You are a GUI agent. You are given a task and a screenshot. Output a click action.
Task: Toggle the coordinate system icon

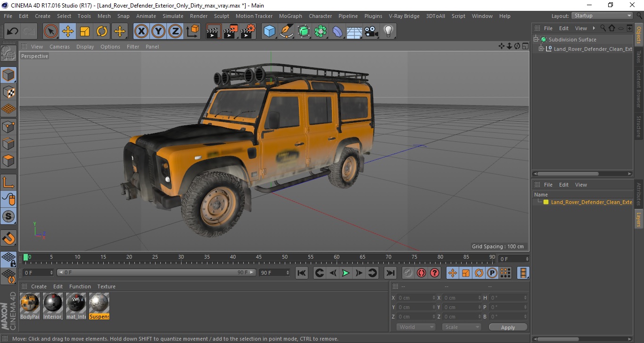pyautogui.click(x=193, y=32)
